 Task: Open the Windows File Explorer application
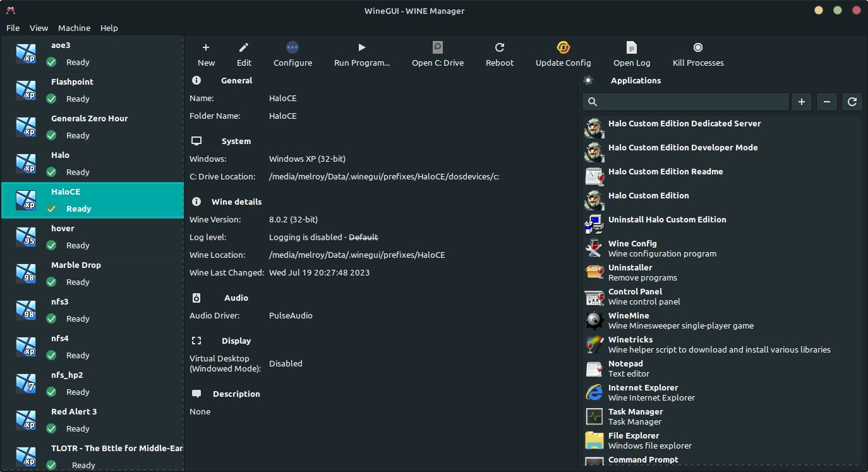pyautogui.click(x=723, y=440)
